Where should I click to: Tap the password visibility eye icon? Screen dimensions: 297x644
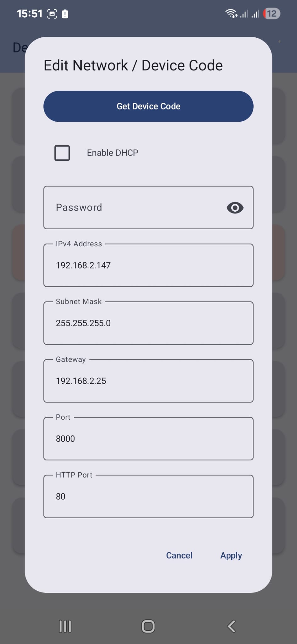tap(235, 208)
